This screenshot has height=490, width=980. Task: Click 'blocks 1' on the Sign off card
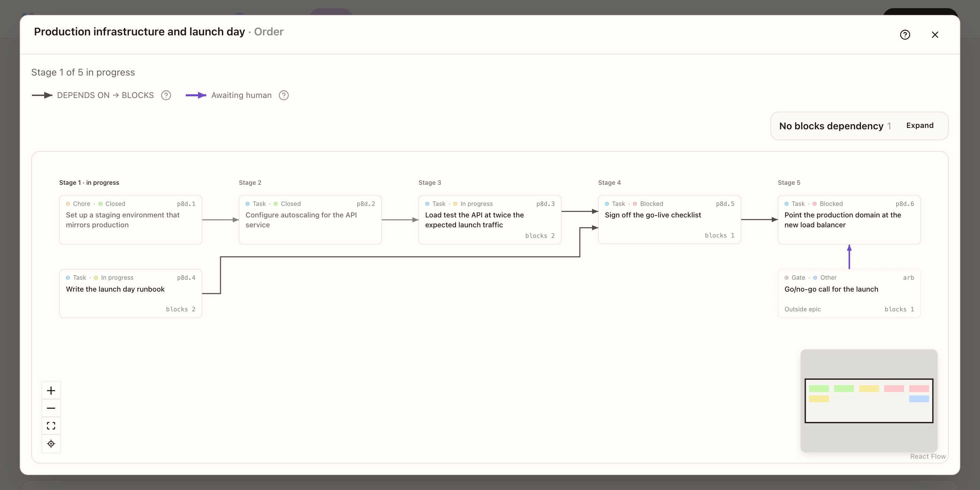tap(719, 235)
